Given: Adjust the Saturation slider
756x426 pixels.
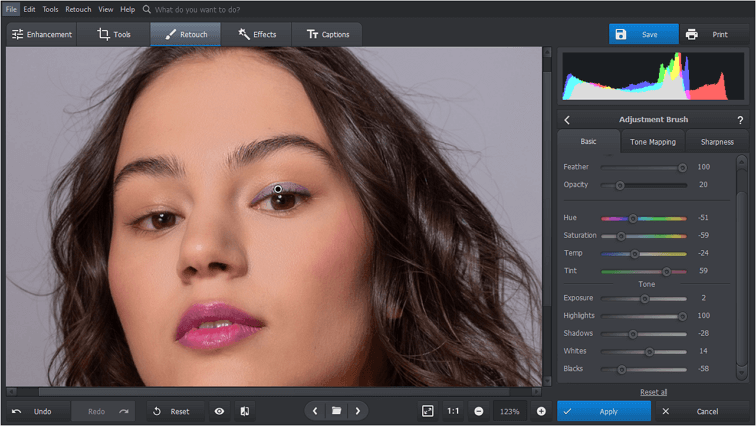Looking at the screenshot, I should coord(644,236).
